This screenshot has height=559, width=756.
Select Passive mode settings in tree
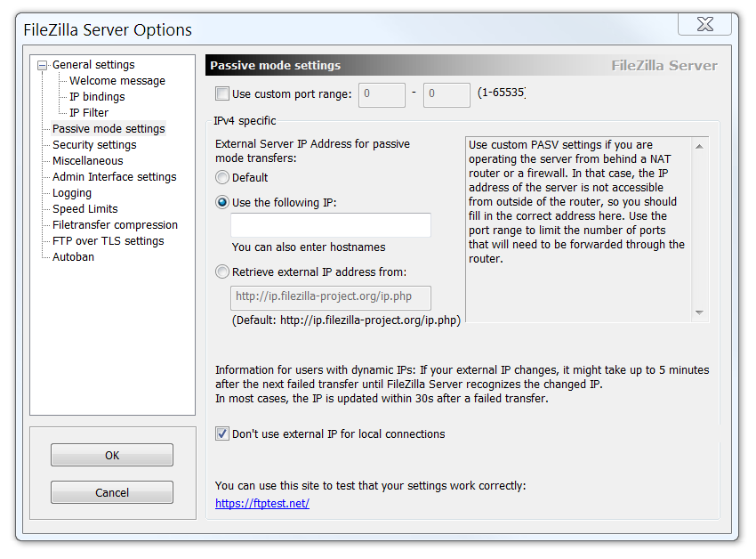pos(109,128)
